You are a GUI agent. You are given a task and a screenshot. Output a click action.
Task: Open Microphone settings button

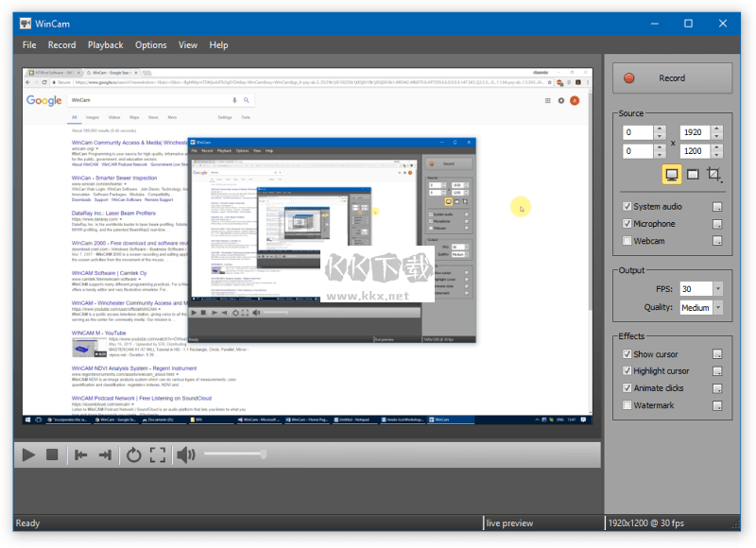tap(717, 224)
